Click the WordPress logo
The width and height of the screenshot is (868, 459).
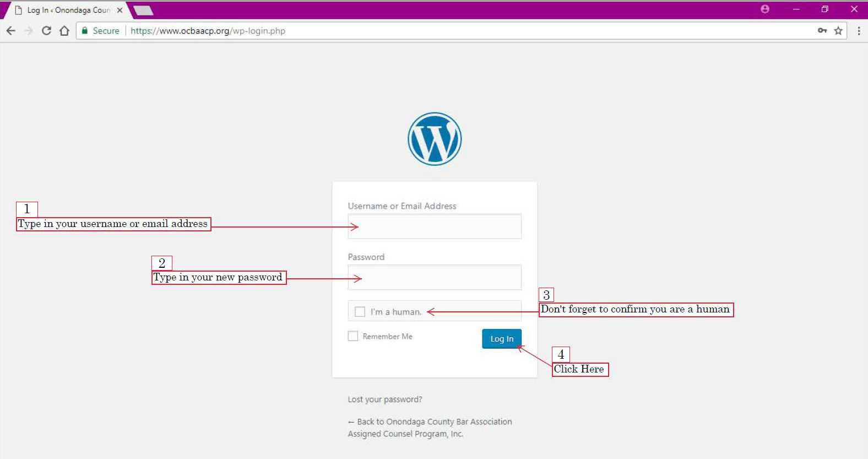point(435,139)
